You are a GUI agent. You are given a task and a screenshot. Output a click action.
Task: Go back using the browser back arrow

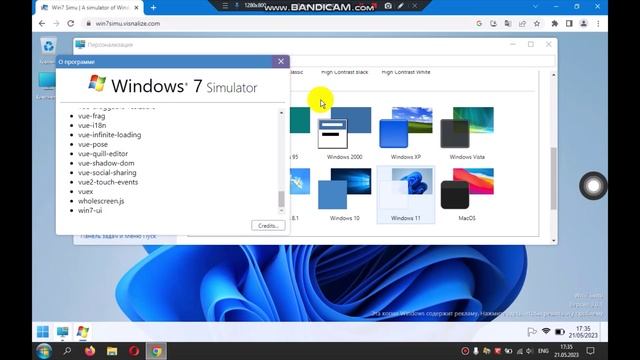pyautogui.click(x=42, y=24)
